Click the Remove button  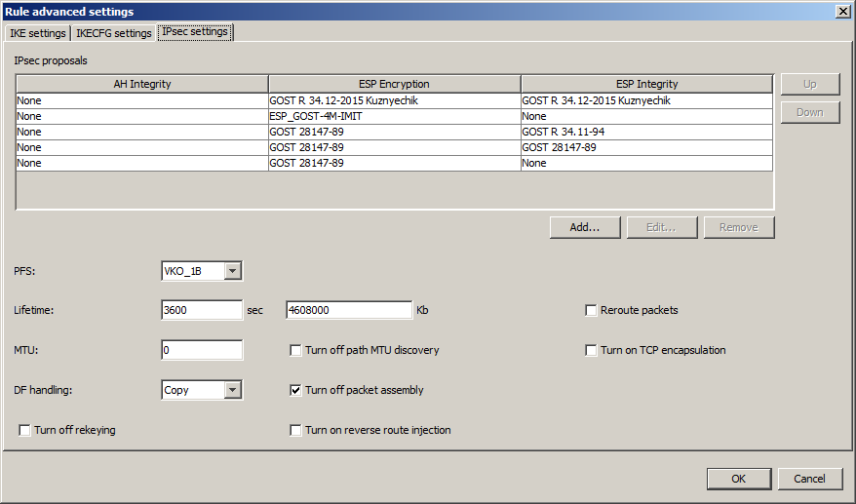[739, 227]
